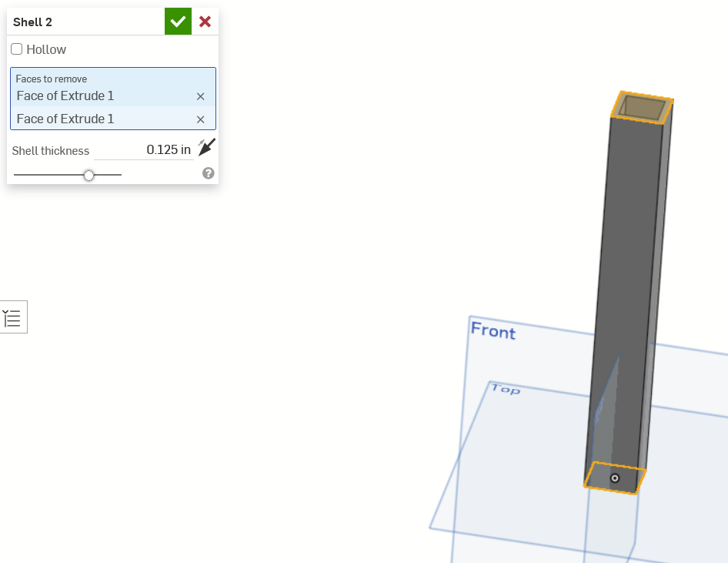This screenshot has width=728, height=563.
Task: Click the Faces to remove label
Action: click(51, 79)
